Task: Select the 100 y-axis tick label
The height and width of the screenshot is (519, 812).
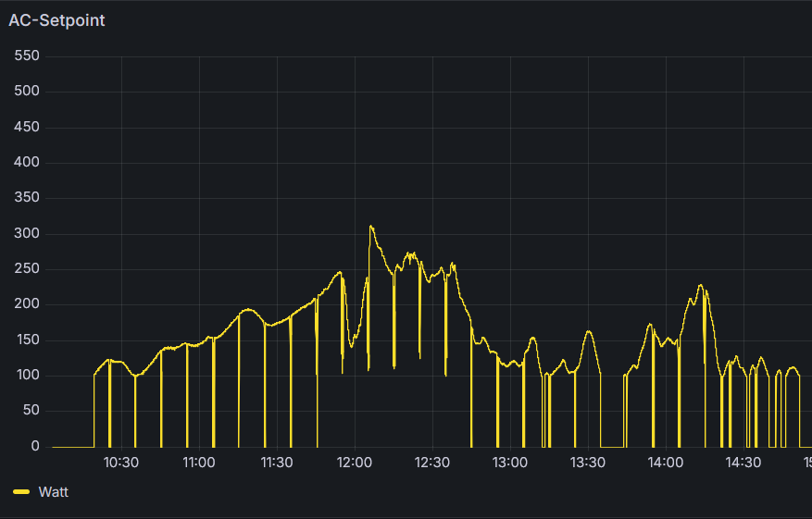Action: click(x=28, y=375)
